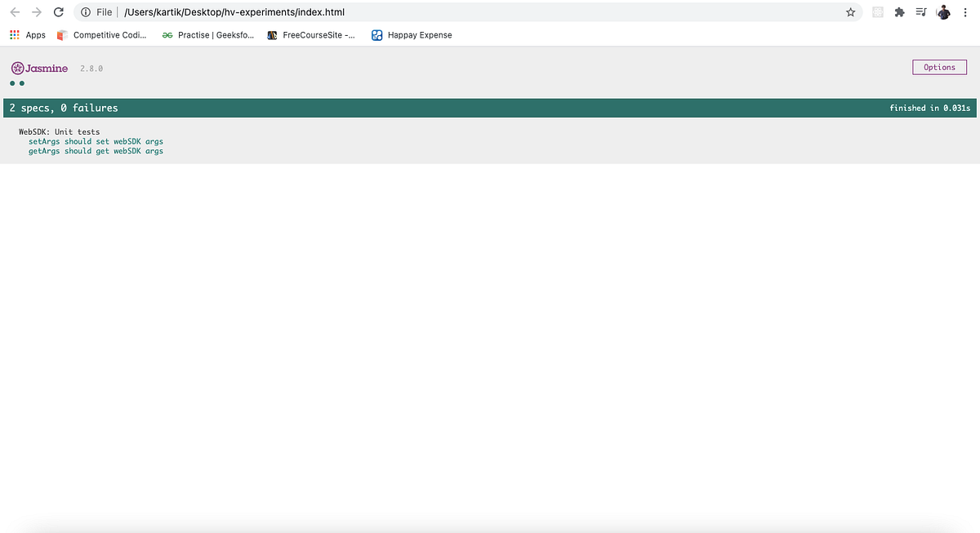
Task: Click the bookmark star in the address bar
Action: [850, 12]
